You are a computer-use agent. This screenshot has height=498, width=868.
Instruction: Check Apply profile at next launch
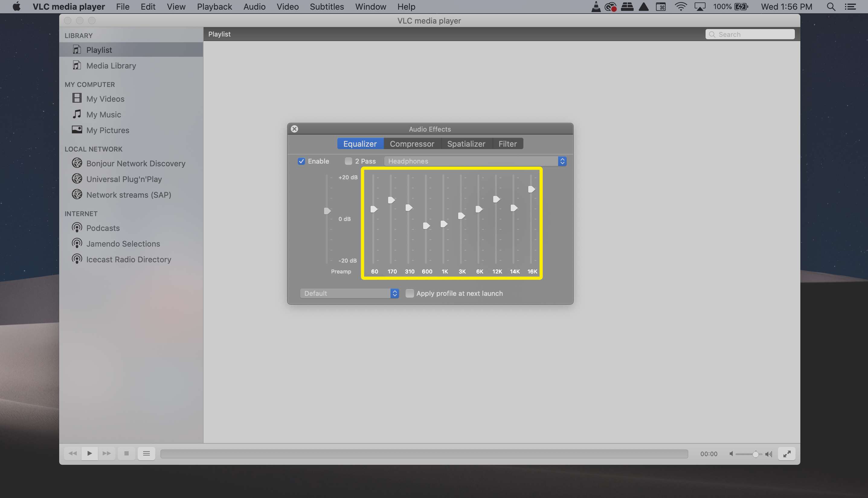click(x=410, y=293)
